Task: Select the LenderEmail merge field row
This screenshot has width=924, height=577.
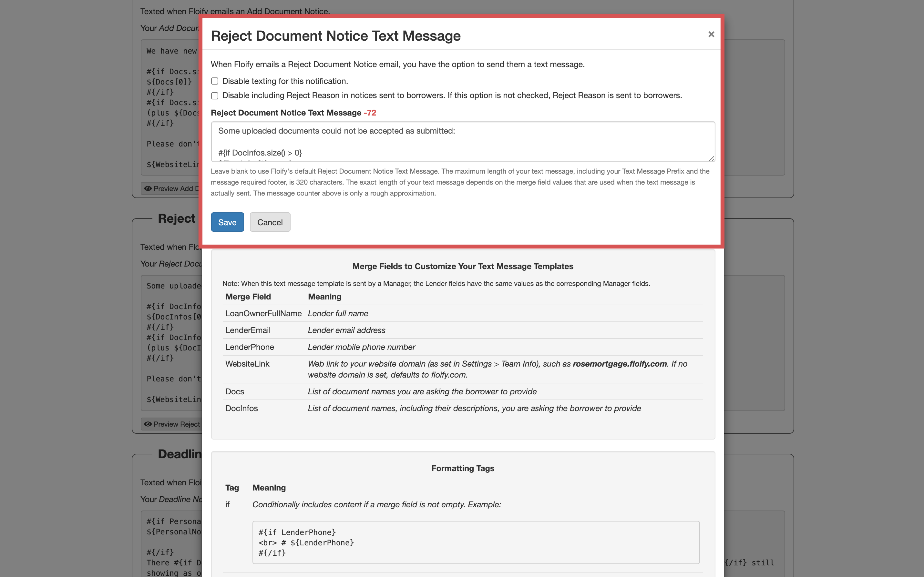Action: [463, 330]
